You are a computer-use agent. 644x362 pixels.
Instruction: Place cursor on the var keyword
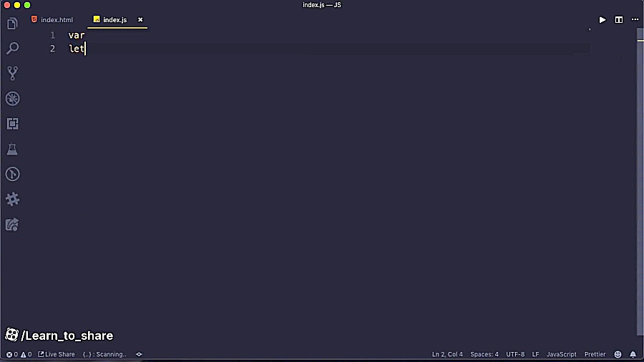click(x=77, y=35)
